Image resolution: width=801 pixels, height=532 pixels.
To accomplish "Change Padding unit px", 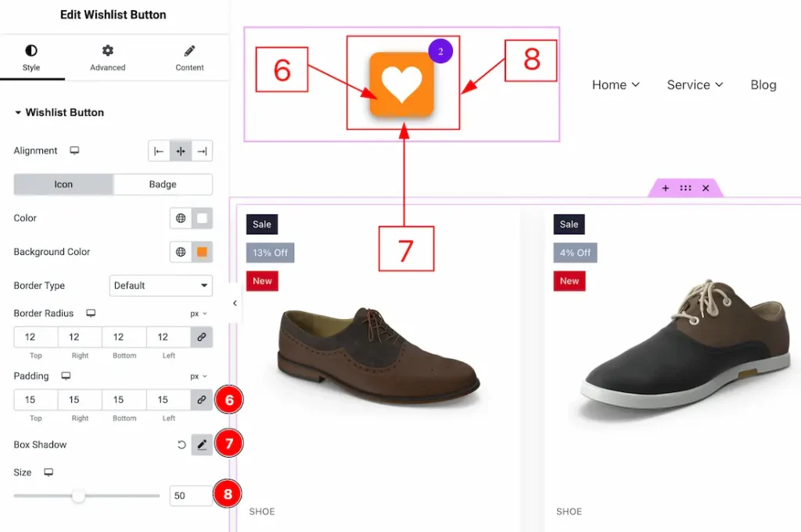I will point(199,376).
